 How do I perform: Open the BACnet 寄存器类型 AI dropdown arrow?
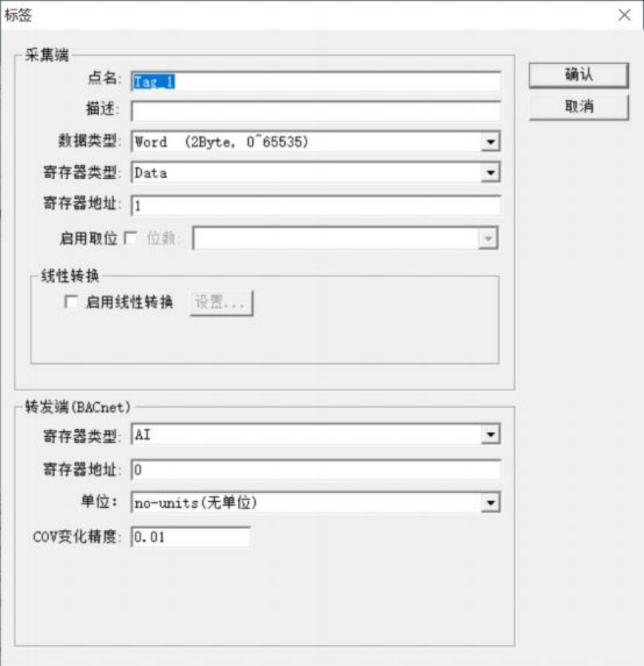pos(490,435)
